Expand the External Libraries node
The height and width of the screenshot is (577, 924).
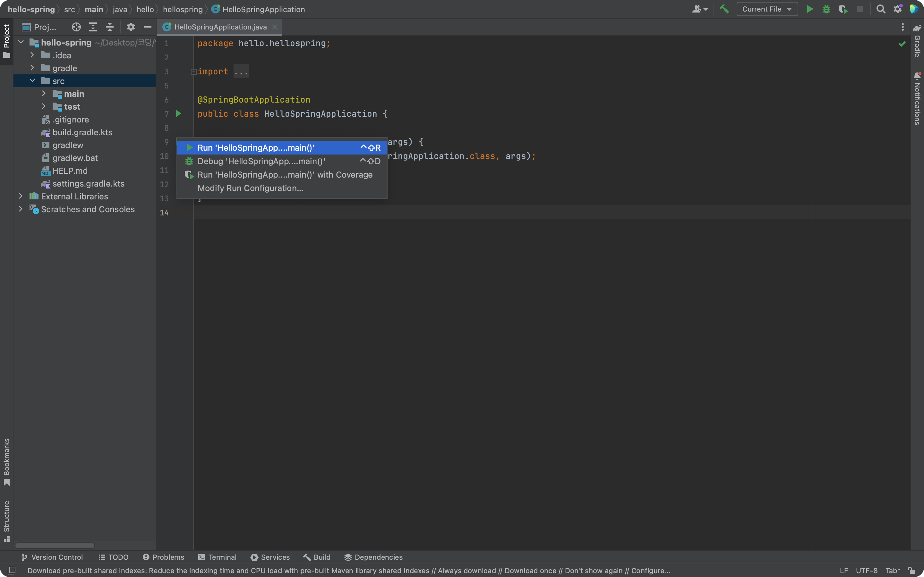tap(21, 196)
